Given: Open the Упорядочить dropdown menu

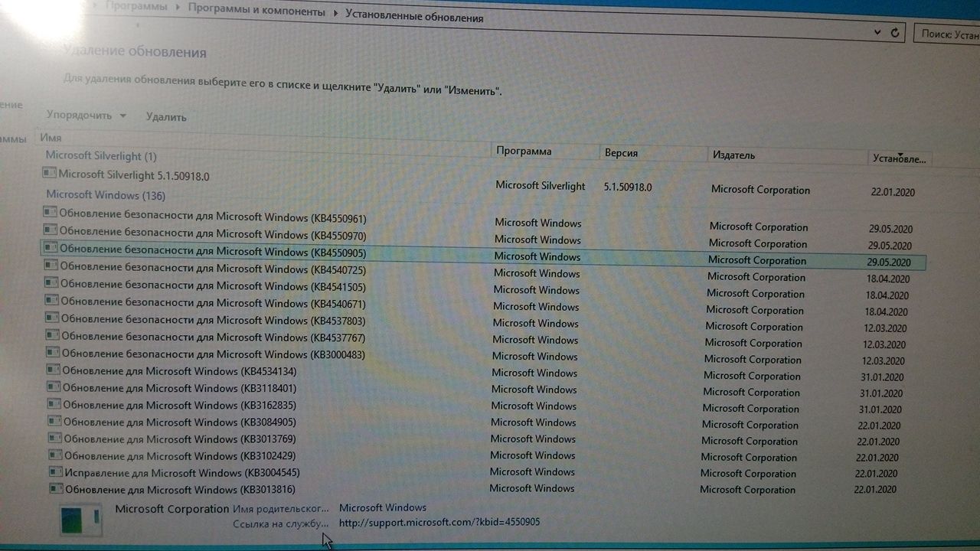Looking at the screenshot, I should (x=86, y=115).
